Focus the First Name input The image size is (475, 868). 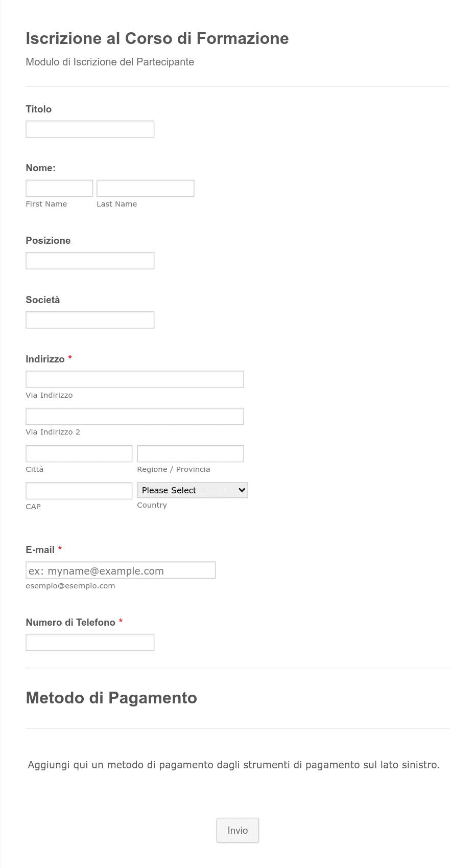(x=59, y=188)
